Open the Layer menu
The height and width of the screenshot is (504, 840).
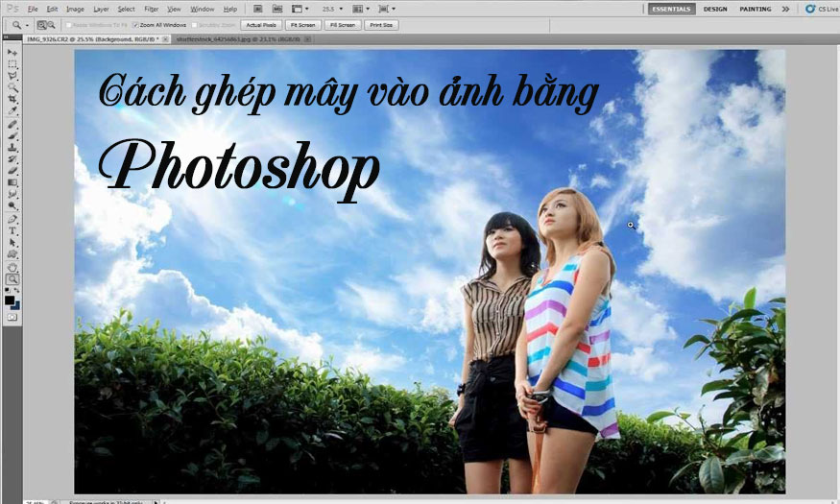tap(101, 9)
